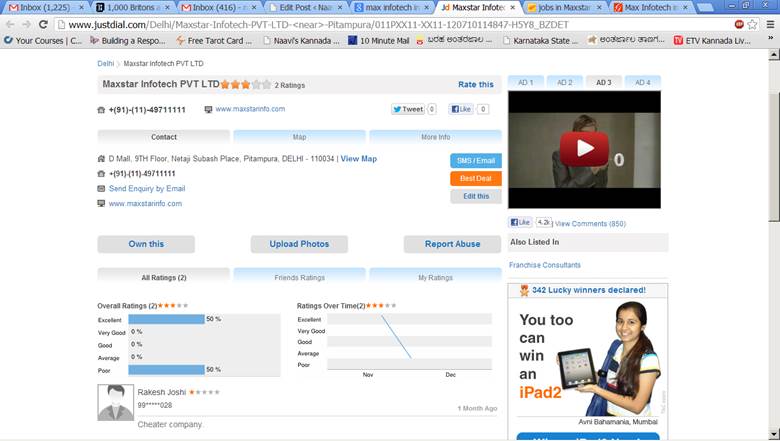Click Rakesh Joshi's profile avatar
Screen dimensions: 780x441
point(115,402)
